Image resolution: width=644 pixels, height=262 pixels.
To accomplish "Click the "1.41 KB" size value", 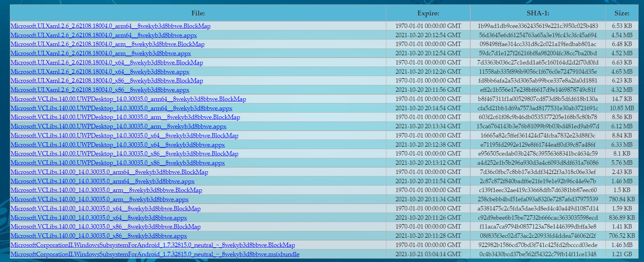I will tap(622, 227).
